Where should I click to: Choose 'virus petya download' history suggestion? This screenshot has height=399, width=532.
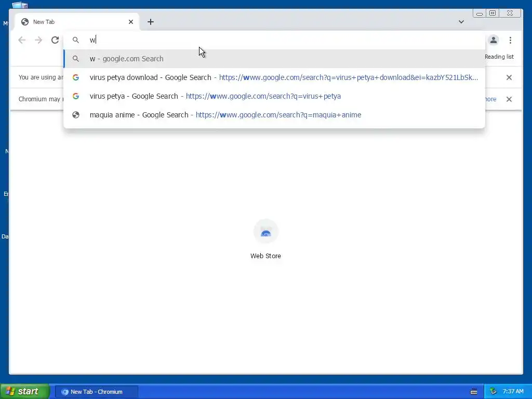pos(274,77)
